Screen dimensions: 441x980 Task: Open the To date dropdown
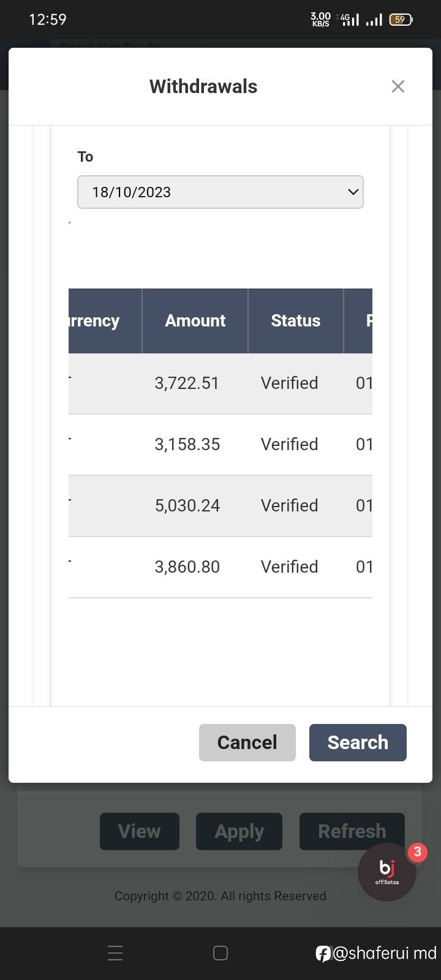pyautogui.click(x=220, y=192)
